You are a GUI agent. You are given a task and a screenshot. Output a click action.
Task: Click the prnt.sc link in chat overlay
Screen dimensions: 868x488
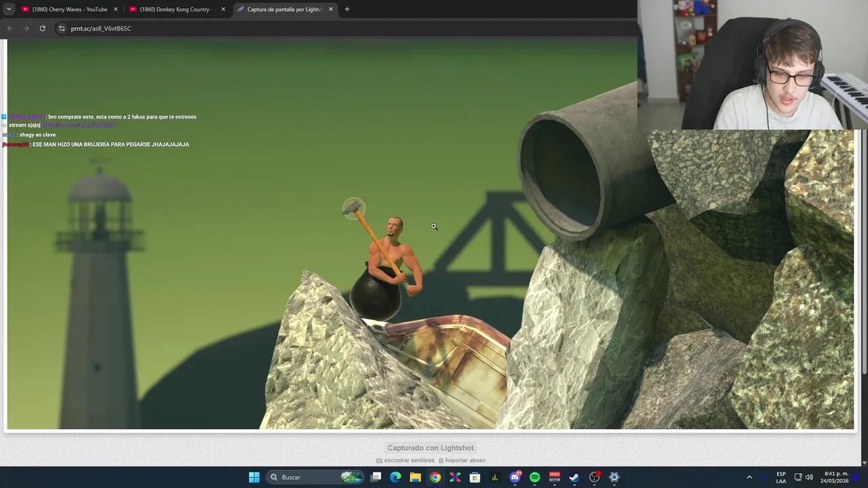click(x=79, y=125)
